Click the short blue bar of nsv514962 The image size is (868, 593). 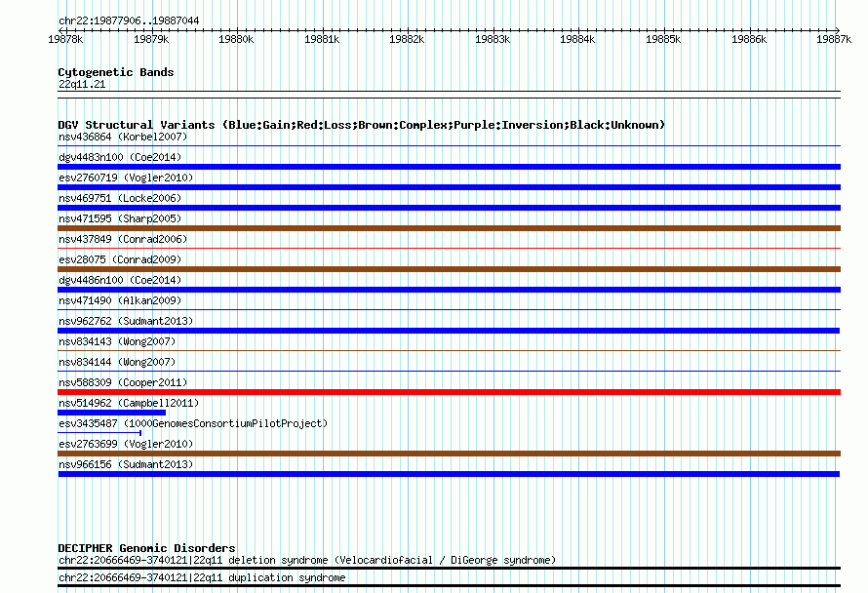click(x=112, y=413)
